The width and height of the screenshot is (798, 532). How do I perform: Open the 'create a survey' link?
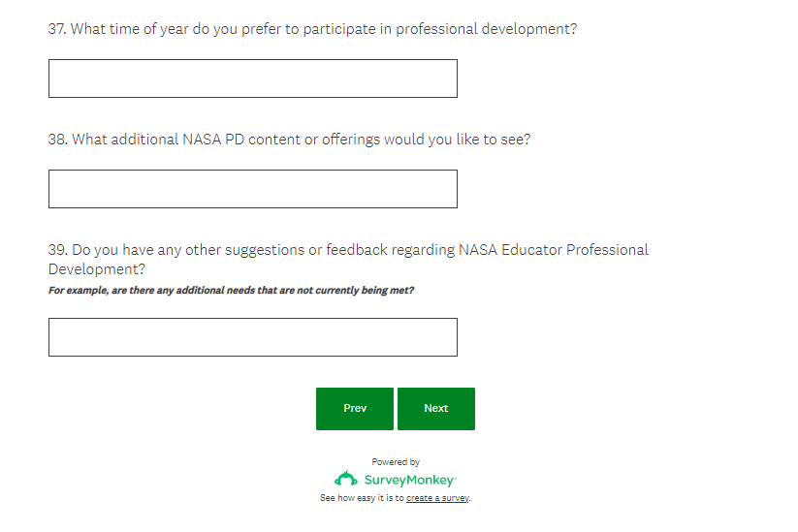click(x=437, y=498)
